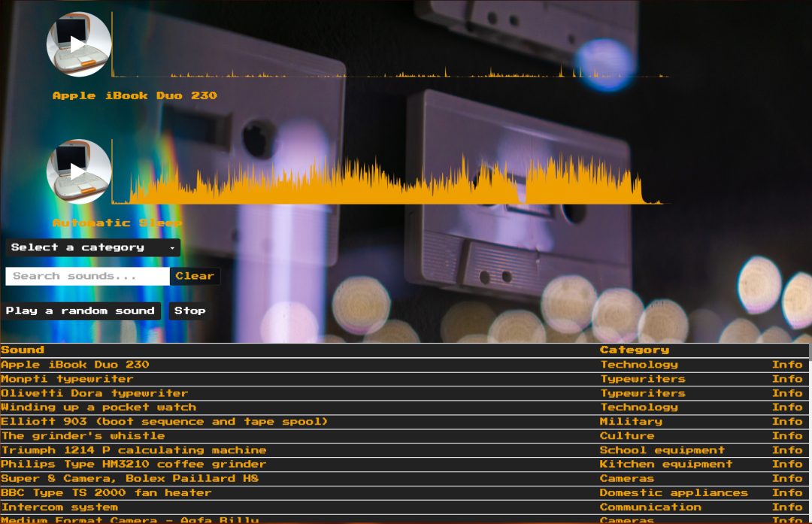This screenshot has height=524, width=812.
Task: Open Info for Olivetti Dora typewriter
Action: tap(786, 393)
